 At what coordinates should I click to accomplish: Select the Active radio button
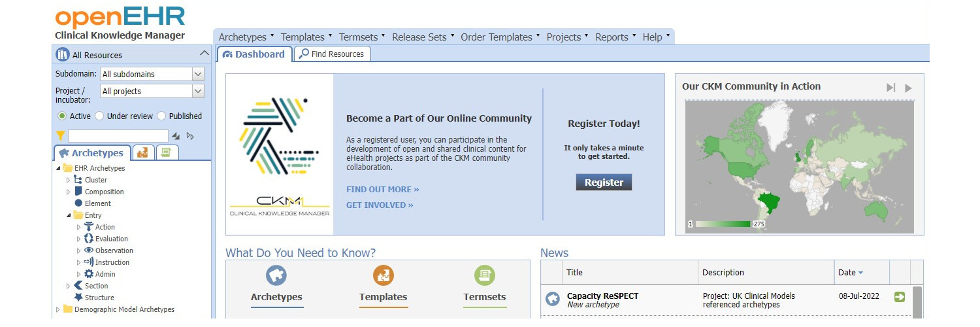pyautogui.click(x=62, y=116)
